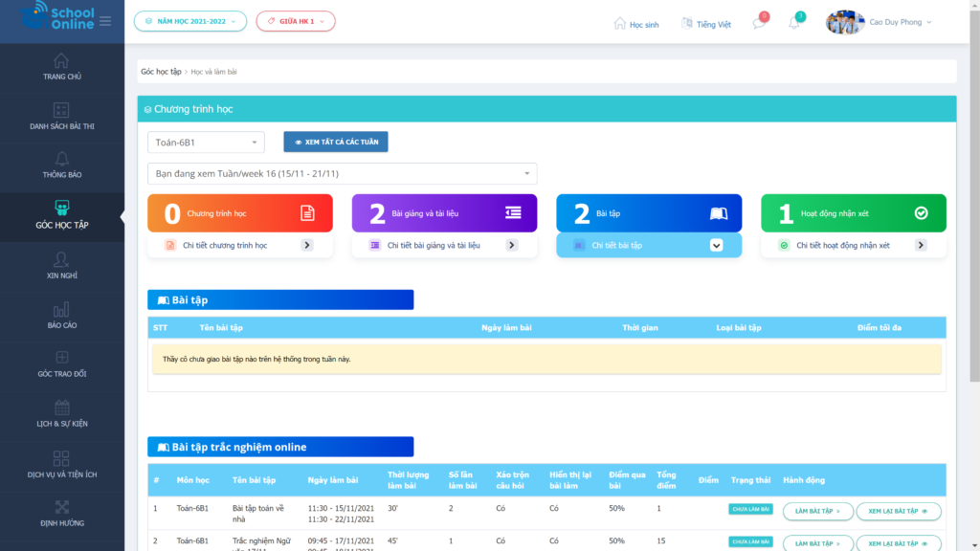This screenshot has height=551, width=980.
Task: Switch language via Tiếng Việt menu
Action: click(706, 24)
